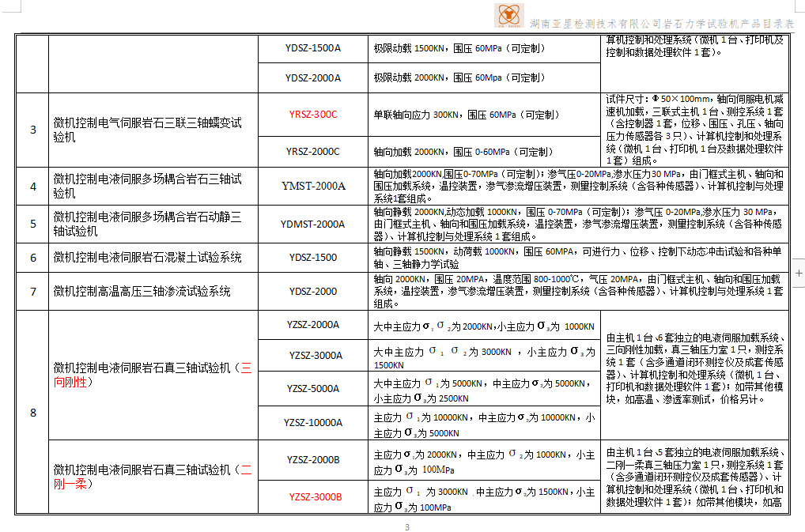The image size is (805, 532).
Task: Place cursor in YZSZ-2000B model cell
Action: (313, 459)
